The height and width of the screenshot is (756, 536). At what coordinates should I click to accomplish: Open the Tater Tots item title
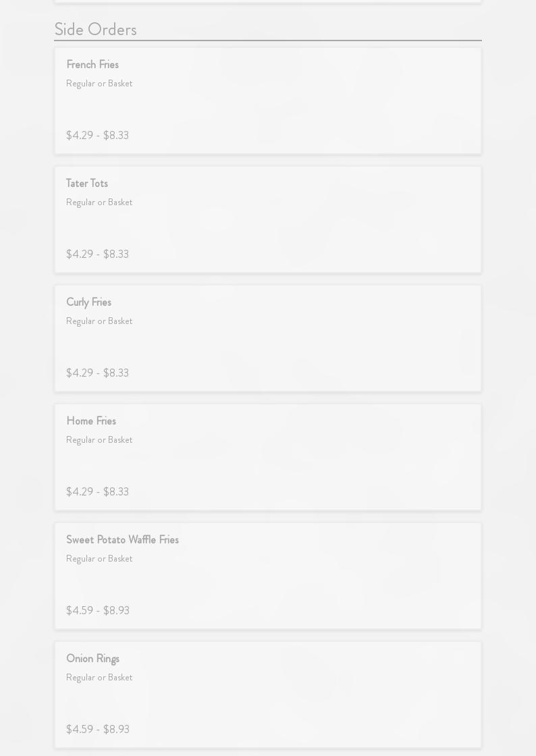87,184
